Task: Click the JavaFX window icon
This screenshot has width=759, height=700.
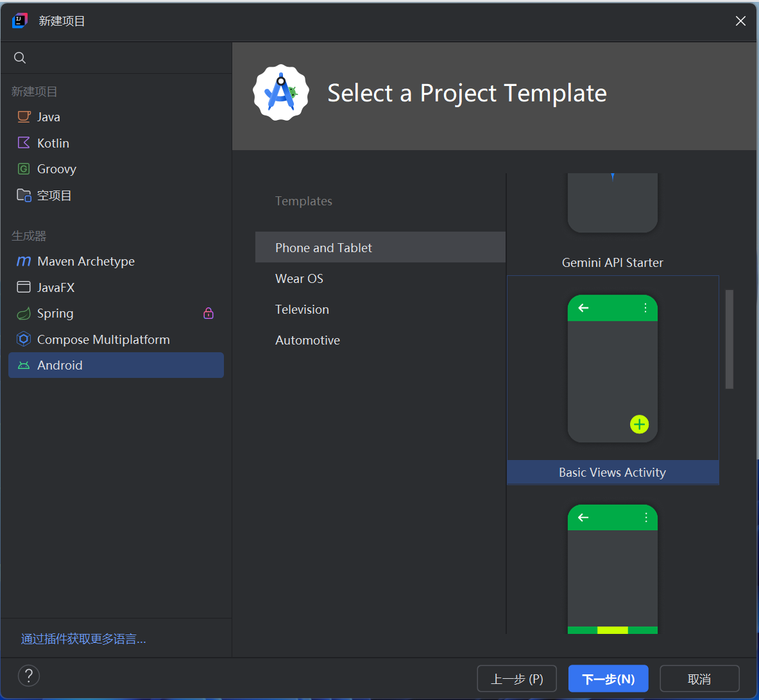Action: 24,287
